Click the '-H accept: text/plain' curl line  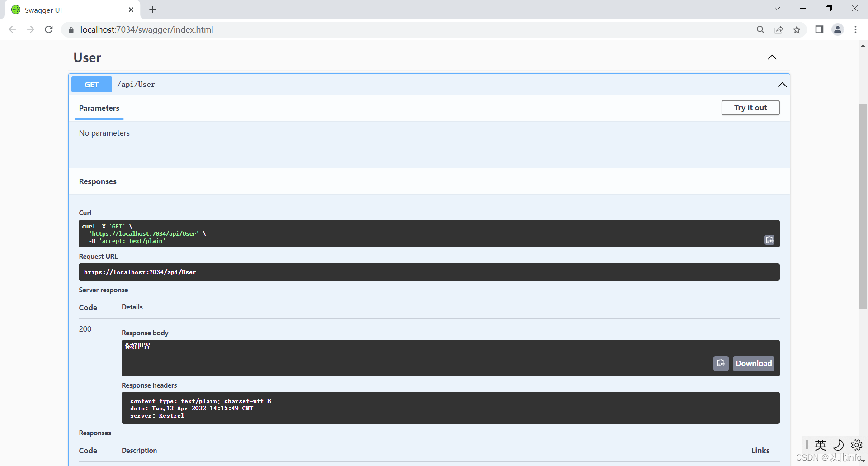(x=127, y=241)
